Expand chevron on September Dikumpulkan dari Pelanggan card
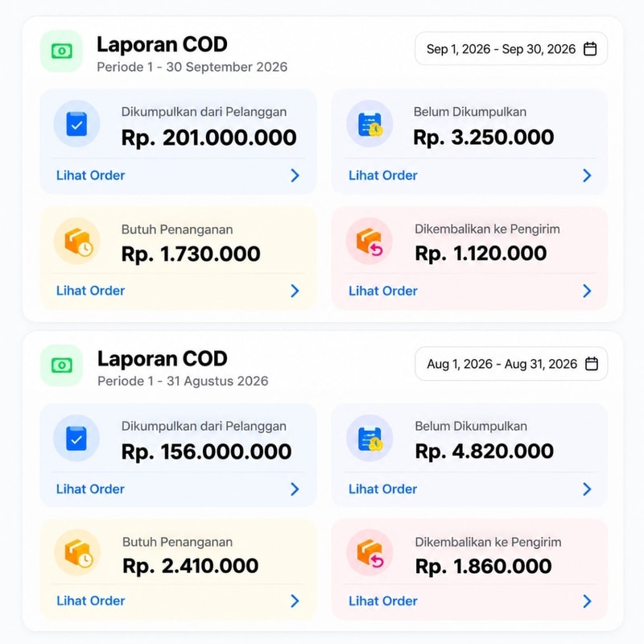 tap(295, 175)
